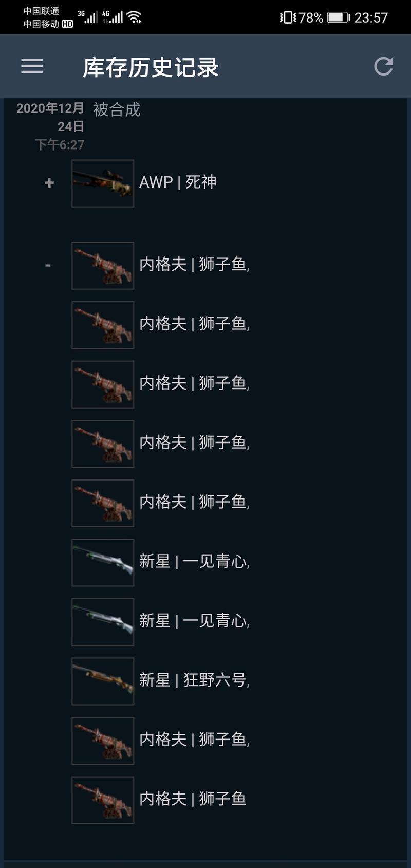Open the first 新星 | 一见青心 thumbnail
The height and width of the screenshot is (868, 411).
[x=103, y=562]
